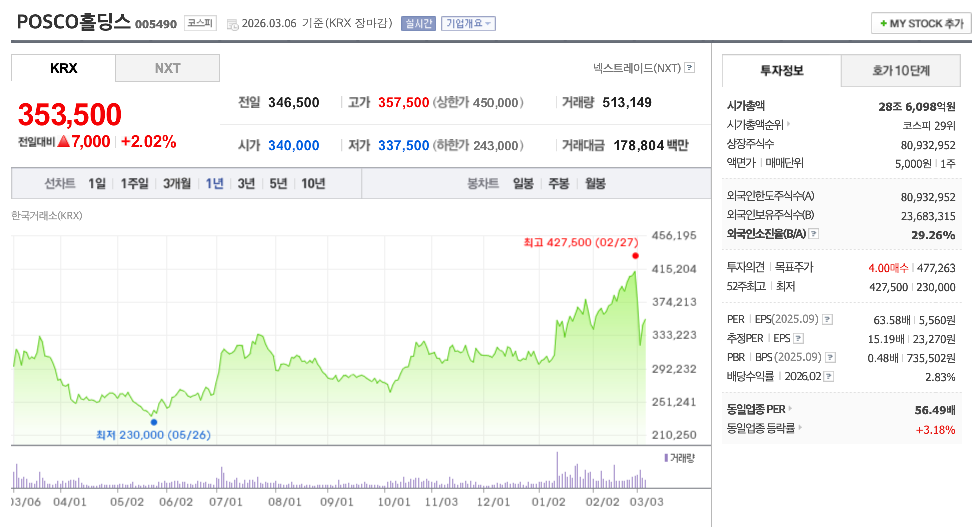Switch to the NXT tab

[x=168, y=68]
